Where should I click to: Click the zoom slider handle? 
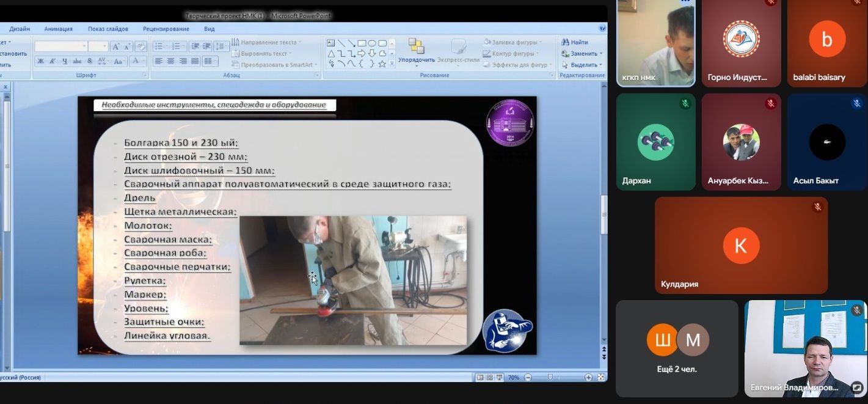tap(550, 378)
